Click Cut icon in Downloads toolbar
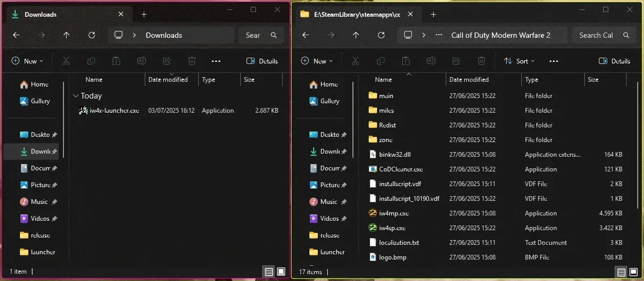Image resolution: width=644 pixels, height=281 pixels. click(66, 61)
